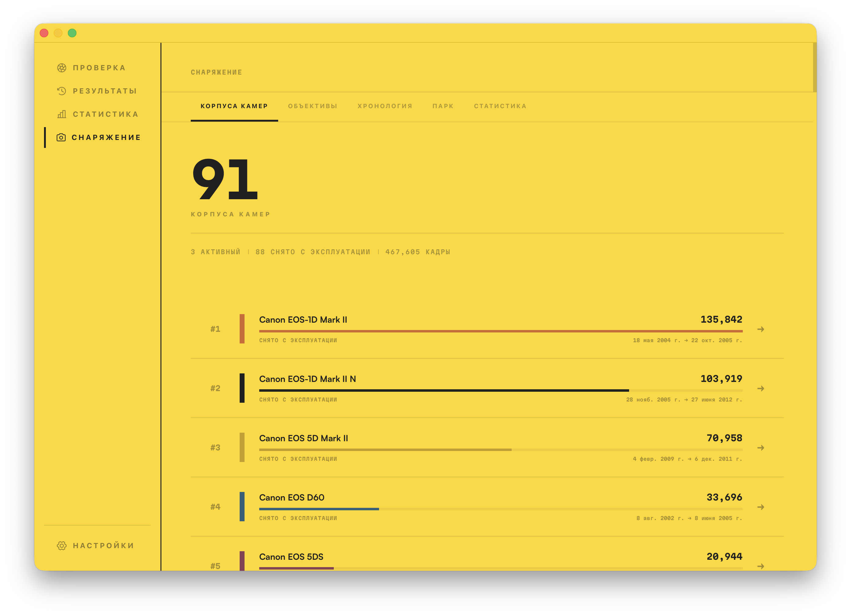Expand Canon EOS D60 row arrow
Viewport: 851px width, 616px height.
pos(761,507)
